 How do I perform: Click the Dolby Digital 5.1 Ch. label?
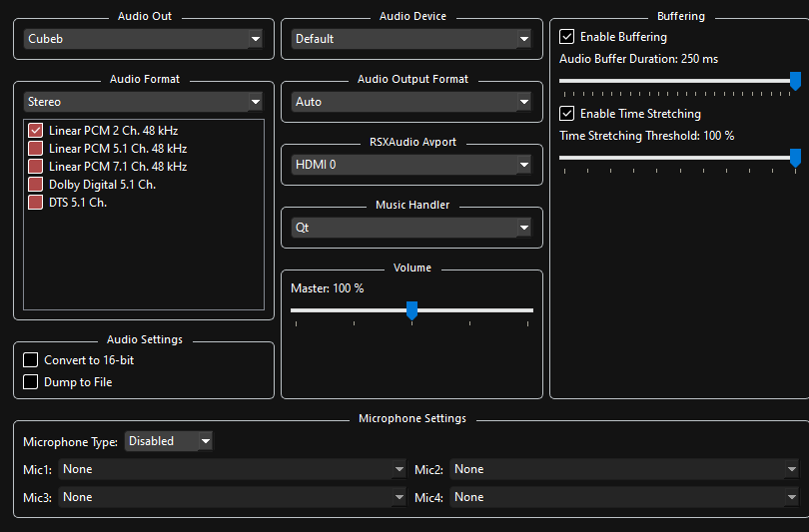tap(102, 185)
